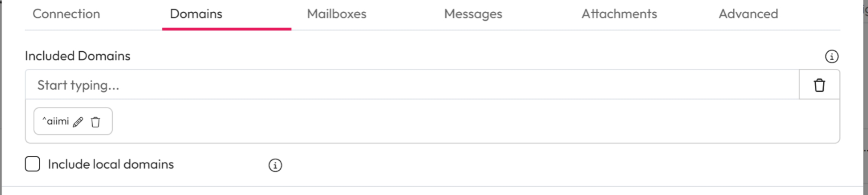Switch to the Connection tab
The height and width of the screenshot is (195, 868).
(66, 14)
